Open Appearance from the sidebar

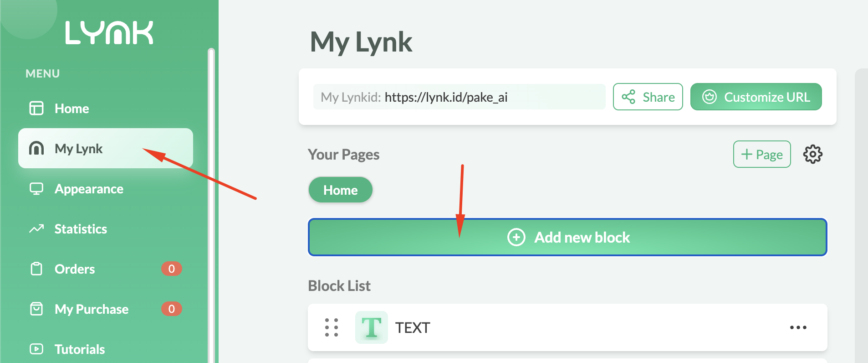pos(89,189)
